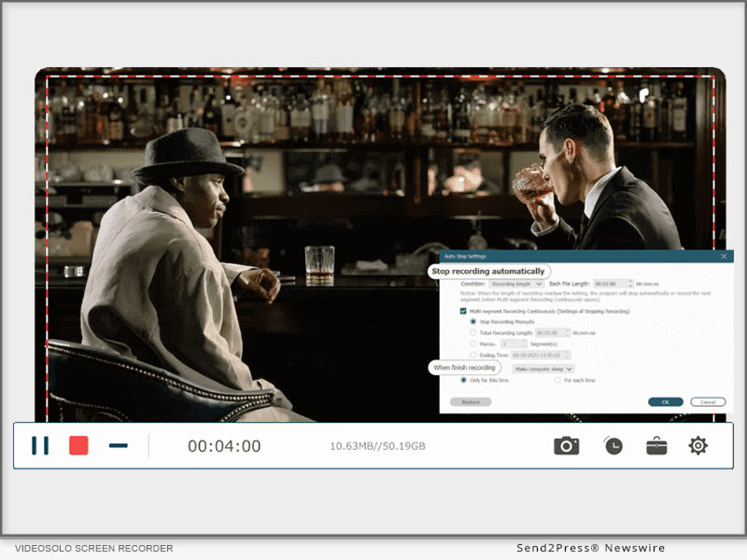Open the Condition Recording length dropdown
This screenshot has width=747, height=560.
(x=516, y=283)
